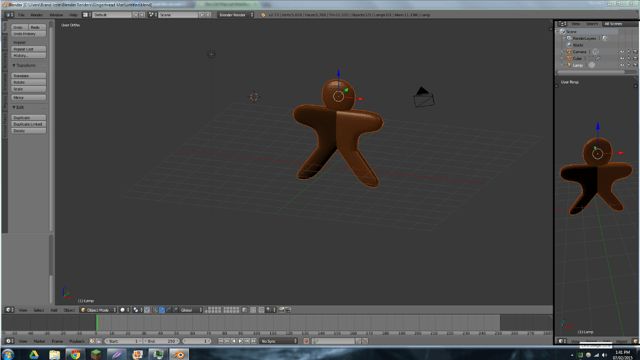Click the Rotate button
The width and height of the screenshot is (640, 360).
pos(29,82)
